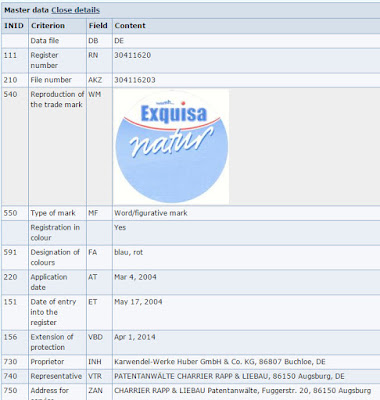This screenshot has height=400, width=380.
Task: Click the INID code 210
Action: pyautogui.click(x=10, y=80)
